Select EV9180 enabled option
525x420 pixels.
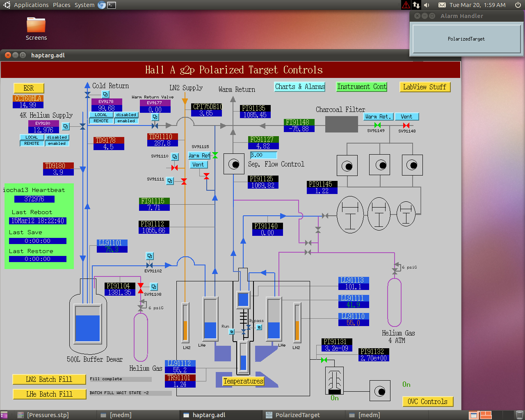point(57,144)
